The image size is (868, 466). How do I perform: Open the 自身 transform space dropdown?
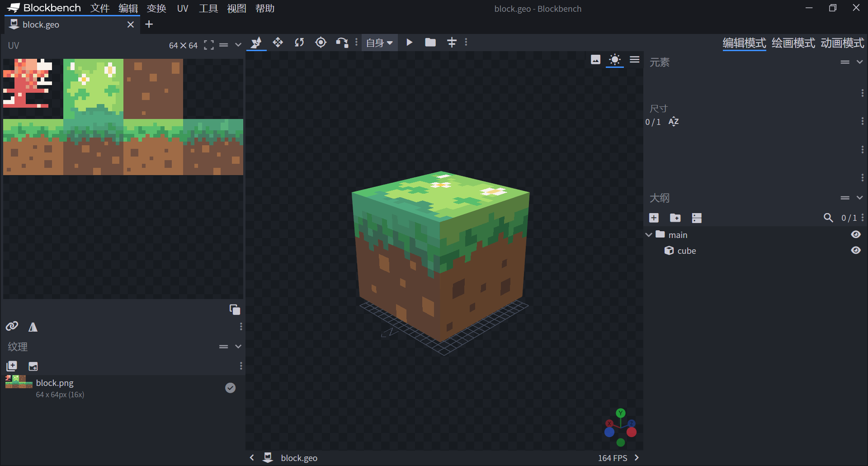tap(379, 43)
